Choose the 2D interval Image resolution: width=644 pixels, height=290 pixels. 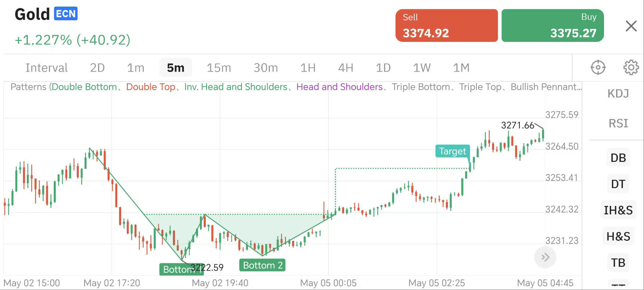(97, 68)
